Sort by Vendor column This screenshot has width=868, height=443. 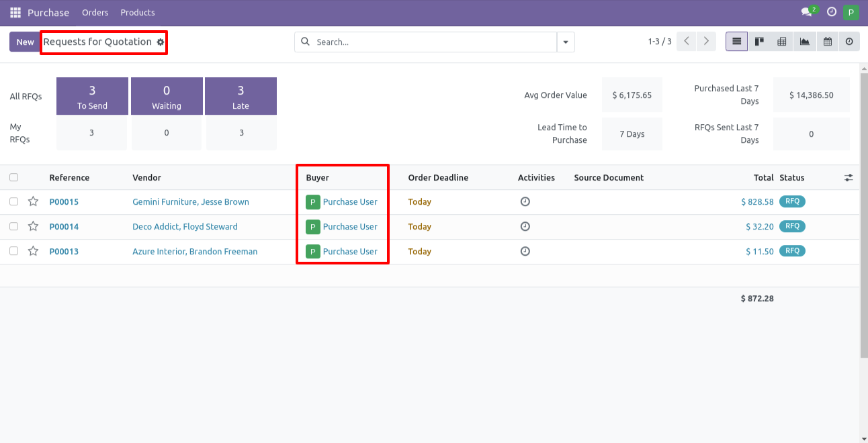click(x=147, y=178)
